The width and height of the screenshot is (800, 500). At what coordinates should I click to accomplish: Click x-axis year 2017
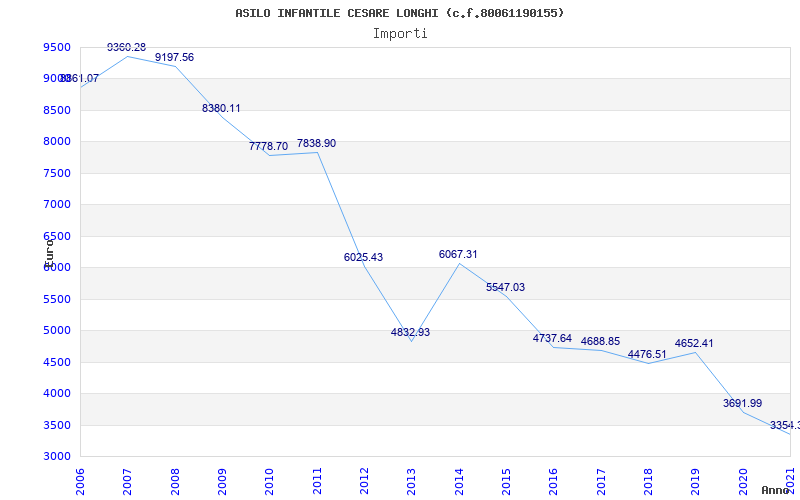click(x=601, y=481)
